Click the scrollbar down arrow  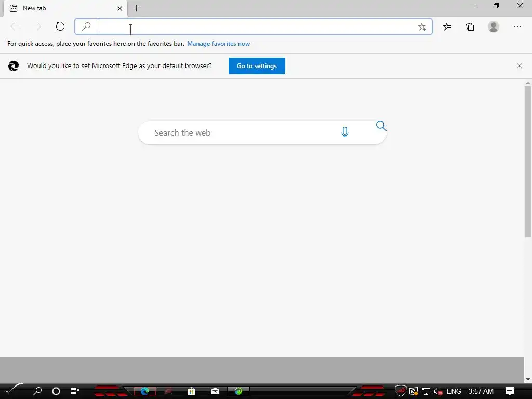click(x=528, y=379)
